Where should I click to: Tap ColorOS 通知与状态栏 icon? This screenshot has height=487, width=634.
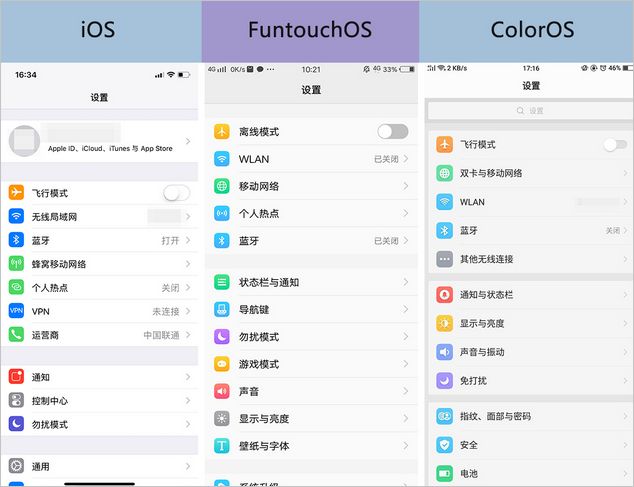[444, 294]
